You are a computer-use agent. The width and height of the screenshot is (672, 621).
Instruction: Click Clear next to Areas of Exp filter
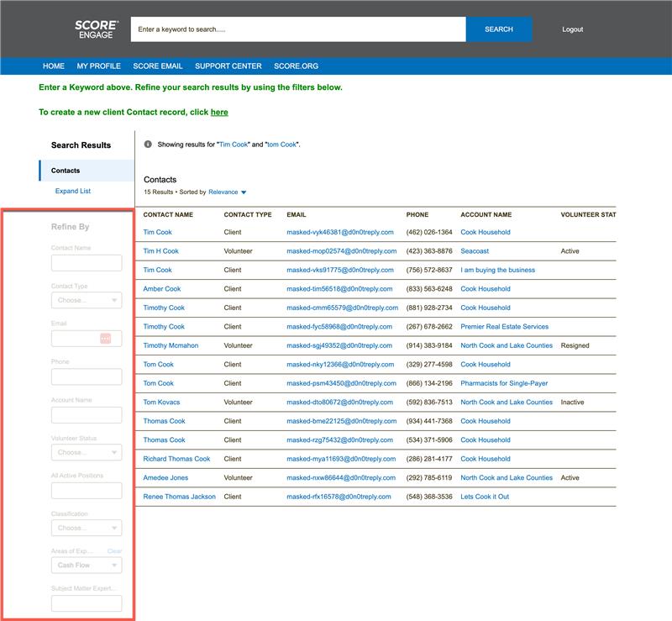point(114,551)
